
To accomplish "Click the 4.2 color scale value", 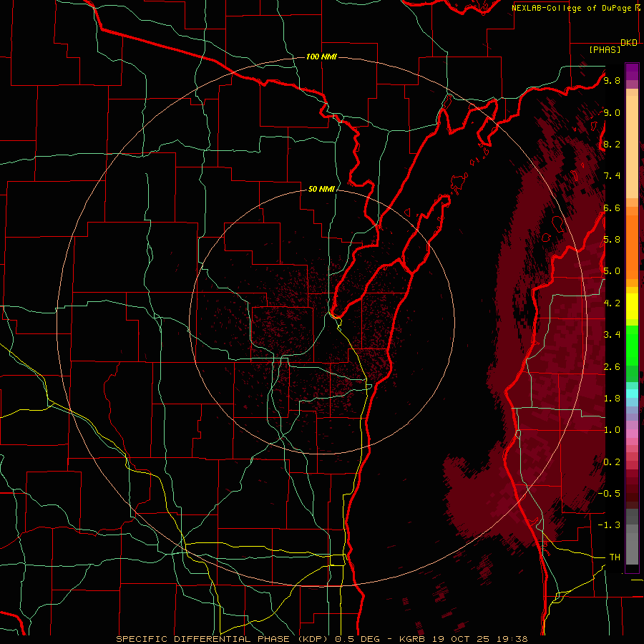I will (612, 303).
